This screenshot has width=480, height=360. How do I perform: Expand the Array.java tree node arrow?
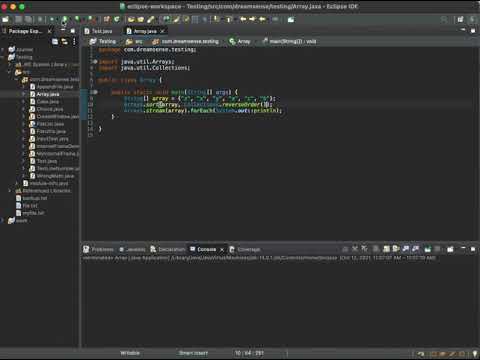coord(24,94)
